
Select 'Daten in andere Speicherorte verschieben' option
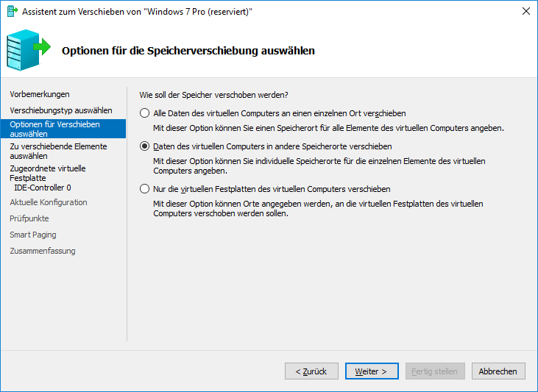[144, 146]
